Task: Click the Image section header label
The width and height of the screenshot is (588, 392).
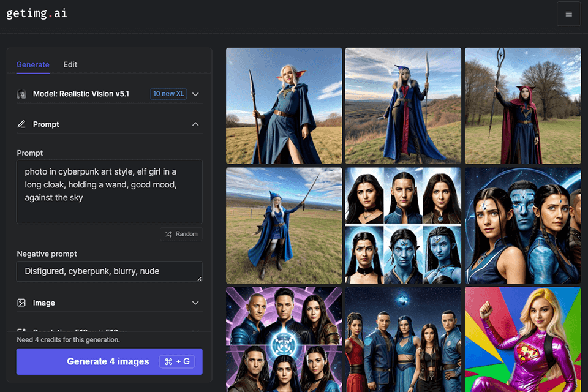Action: click(x=44, y=303)
